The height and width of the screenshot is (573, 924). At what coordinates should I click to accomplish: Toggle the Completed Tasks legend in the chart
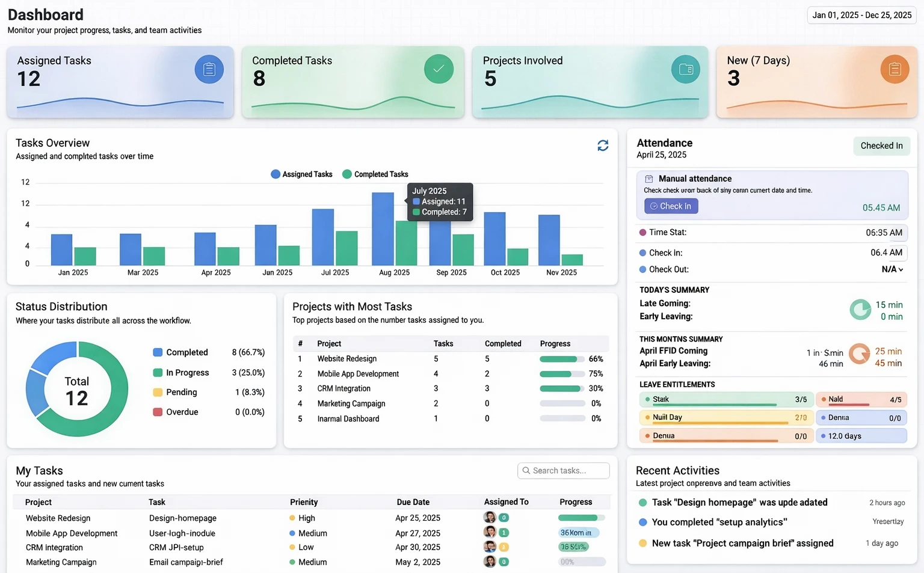tap(375, 174)
